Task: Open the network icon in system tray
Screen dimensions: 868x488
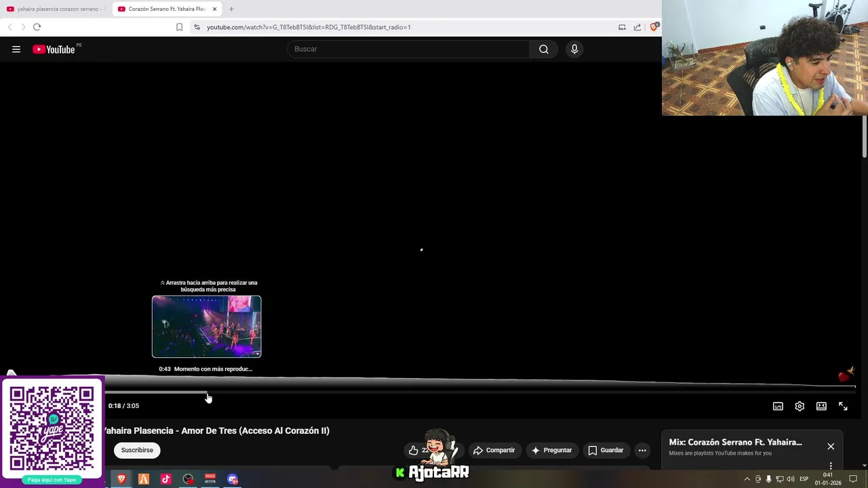Action: pyautogui.click(x=780, y=479)
